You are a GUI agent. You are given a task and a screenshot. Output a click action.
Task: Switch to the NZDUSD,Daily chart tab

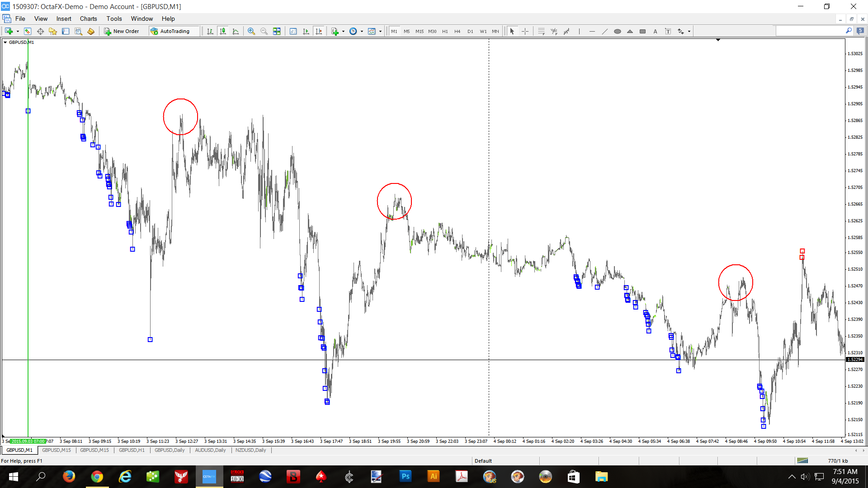tap(250, 450)
